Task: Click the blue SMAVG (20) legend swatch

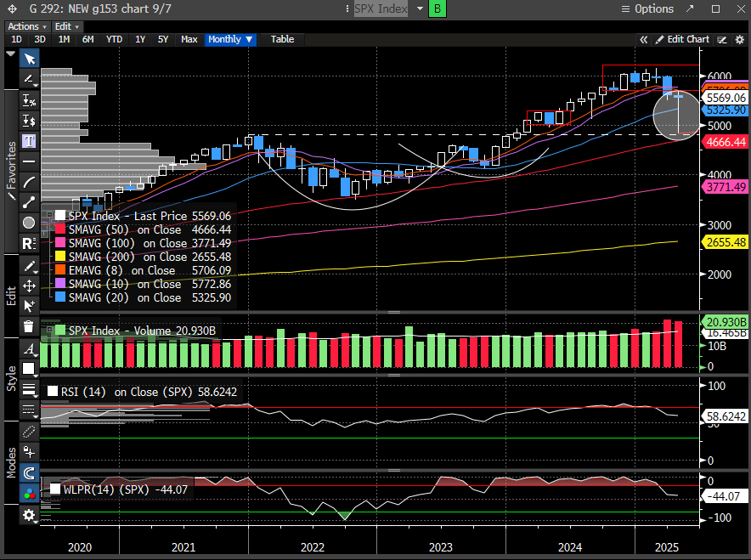Action: 60,297
